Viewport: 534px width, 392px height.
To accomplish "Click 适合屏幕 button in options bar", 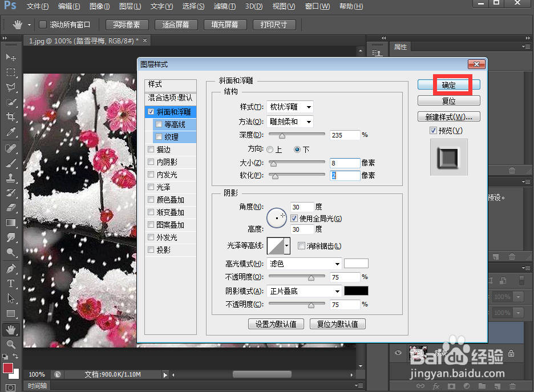I will [176, 25].
